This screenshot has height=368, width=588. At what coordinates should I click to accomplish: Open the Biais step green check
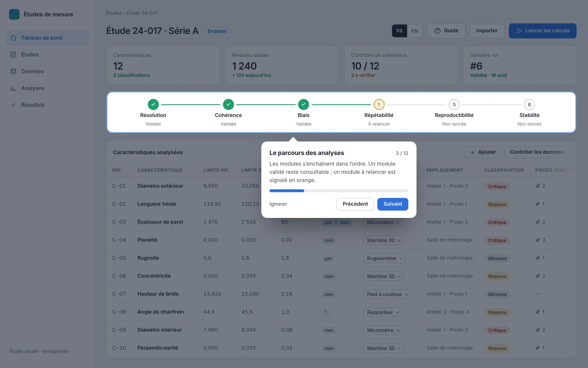(x=303, y=104)
